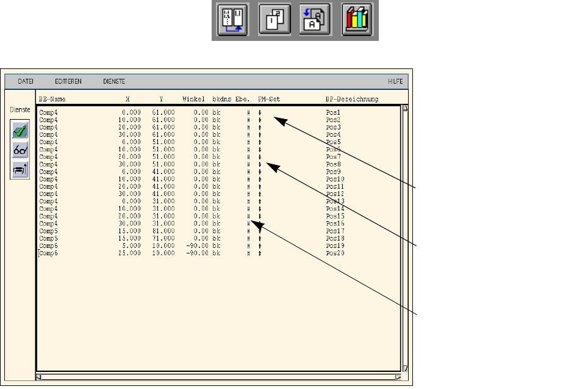
Task: Click the vertical scrollbar down arrow
Action: coord(406,369)
